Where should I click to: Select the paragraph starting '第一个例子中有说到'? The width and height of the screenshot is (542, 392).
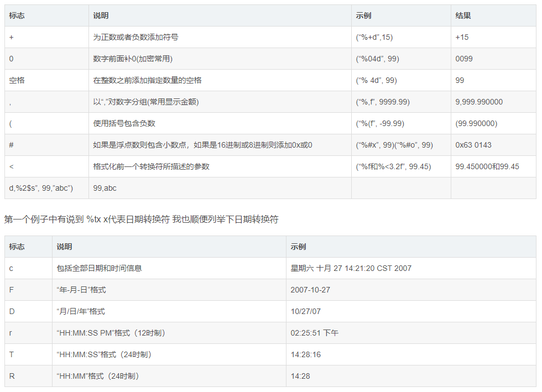click(142, 219)
